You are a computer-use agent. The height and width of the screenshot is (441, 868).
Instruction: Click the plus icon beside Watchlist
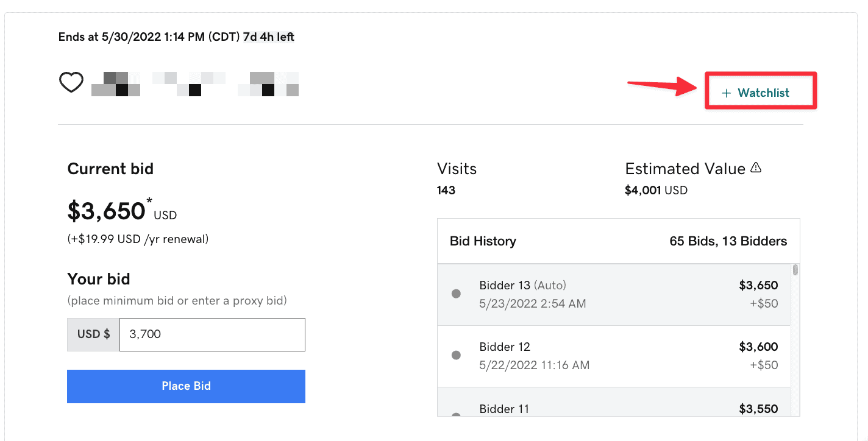tap(726, 93)
